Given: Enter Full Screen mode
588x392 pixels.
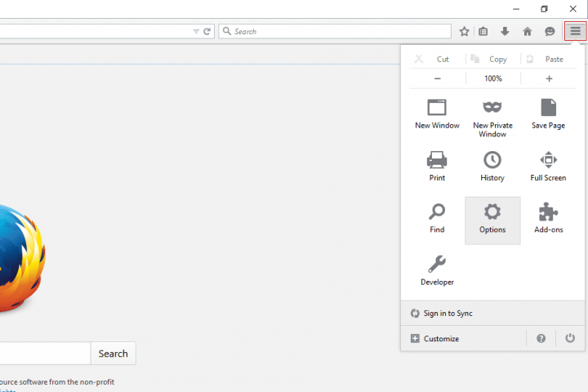Looking at the screenshot, I should (548, 166).
